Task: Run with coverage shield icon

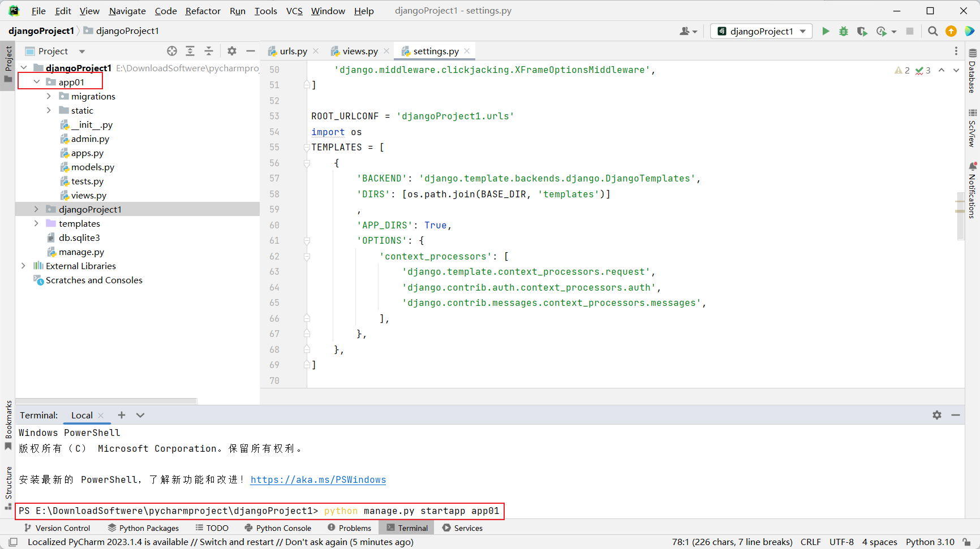Action: pyautogui.click(x=862, y=31)
